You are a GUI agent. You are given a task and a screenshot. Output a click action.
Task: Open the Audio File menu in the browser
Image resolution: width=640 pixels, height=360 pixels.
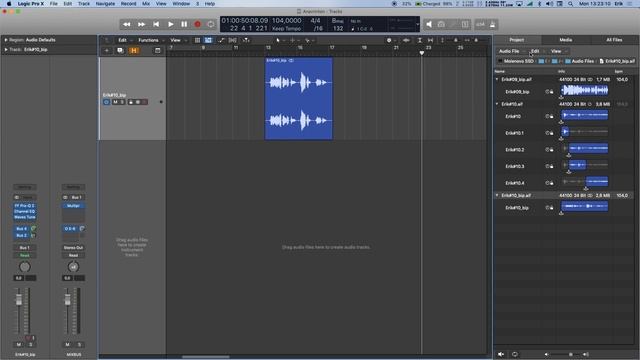[x=509, y=51]
